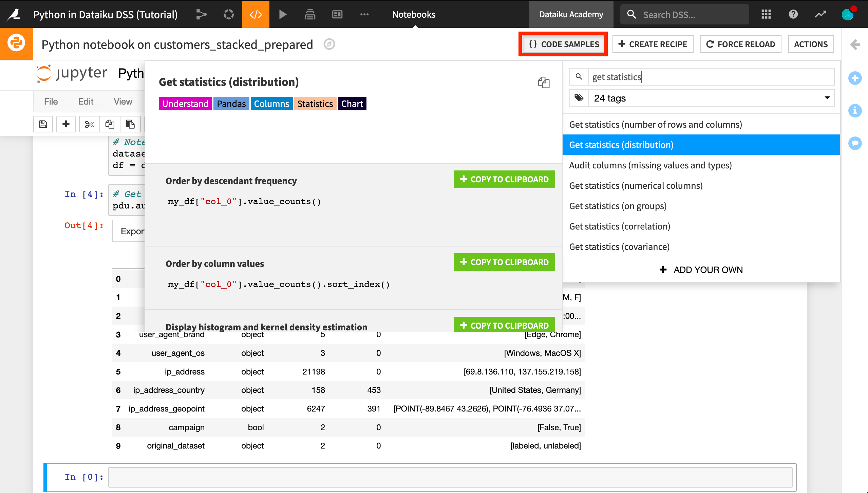868x493 pixels.
Task: Click the save notebook icon
Action: click(43, 124)
